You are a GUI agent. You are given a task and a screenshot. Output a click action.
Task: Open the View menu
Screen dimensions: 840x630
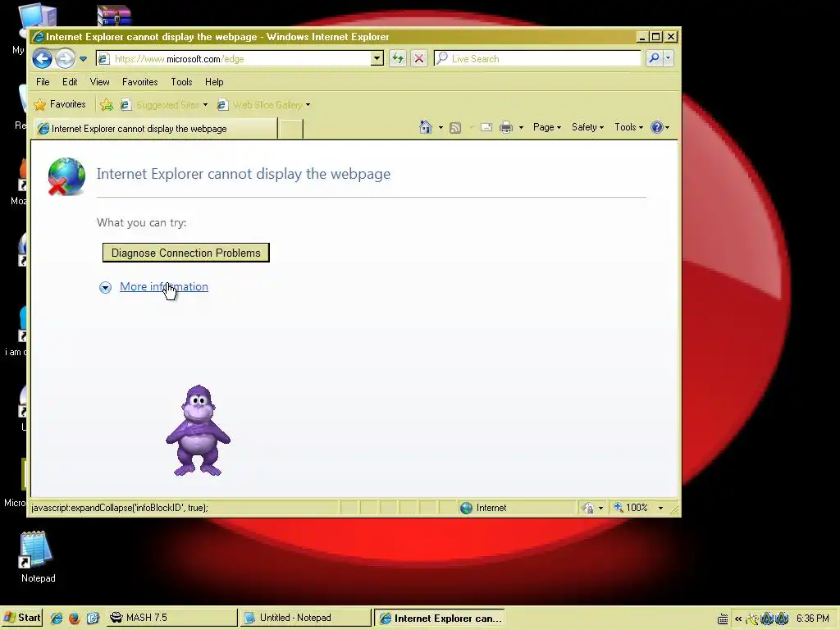[x=99, y=82]
